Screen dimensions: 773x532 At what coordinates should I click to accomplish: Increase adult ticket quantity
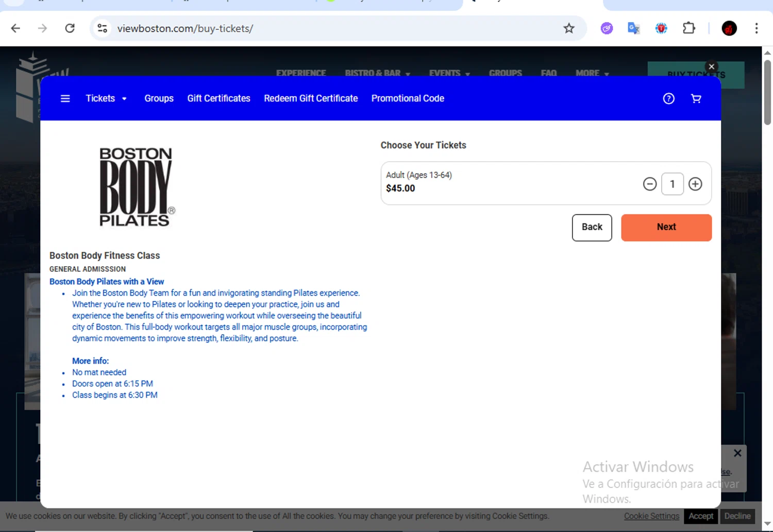coord(695,184)
